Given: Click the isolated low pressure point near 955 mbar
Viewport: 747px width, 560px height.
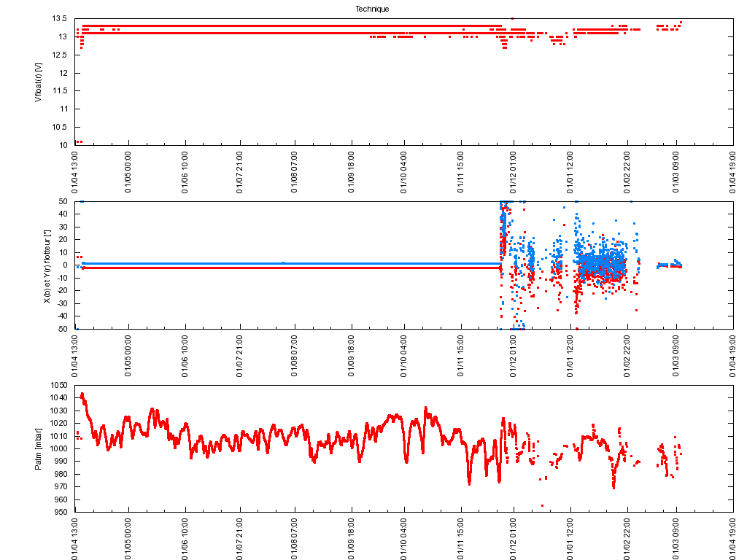Looking at the screenshot, I should coord(542,505).
